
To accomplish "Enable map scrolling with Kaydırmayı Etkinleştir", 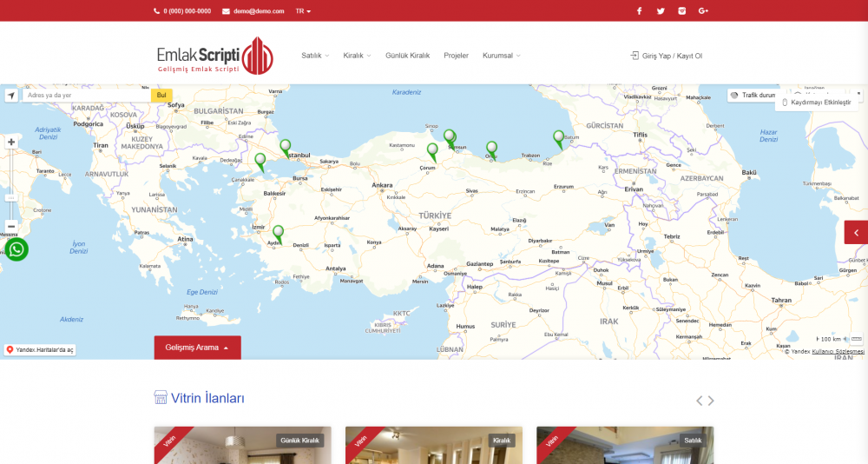I will pos(817,103).
